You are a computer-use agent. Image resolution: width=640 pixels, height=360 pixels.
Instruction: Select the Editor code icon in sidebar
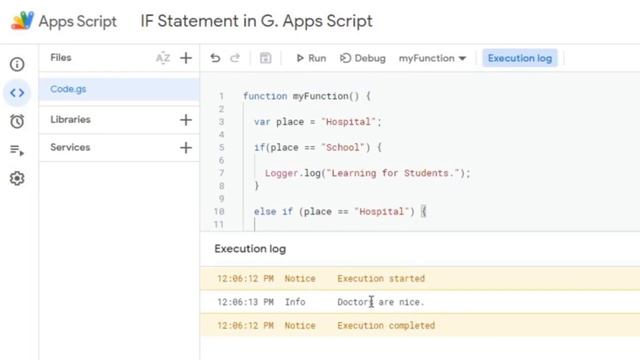click(x=17, y=93)
